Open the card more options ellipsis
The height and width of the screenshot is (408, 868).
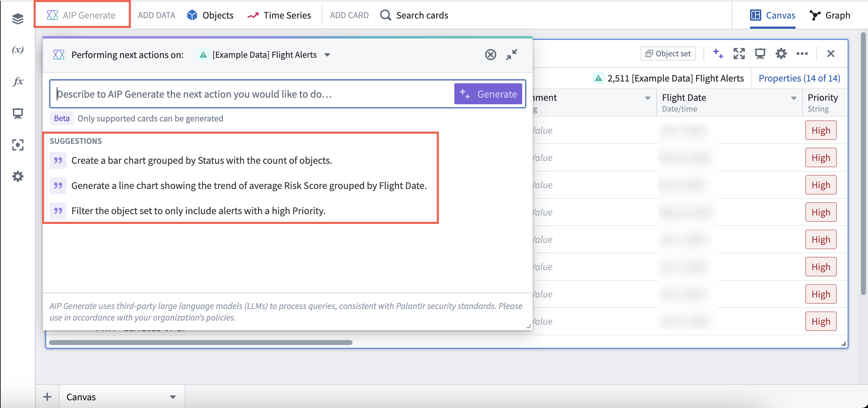point(802,54)
